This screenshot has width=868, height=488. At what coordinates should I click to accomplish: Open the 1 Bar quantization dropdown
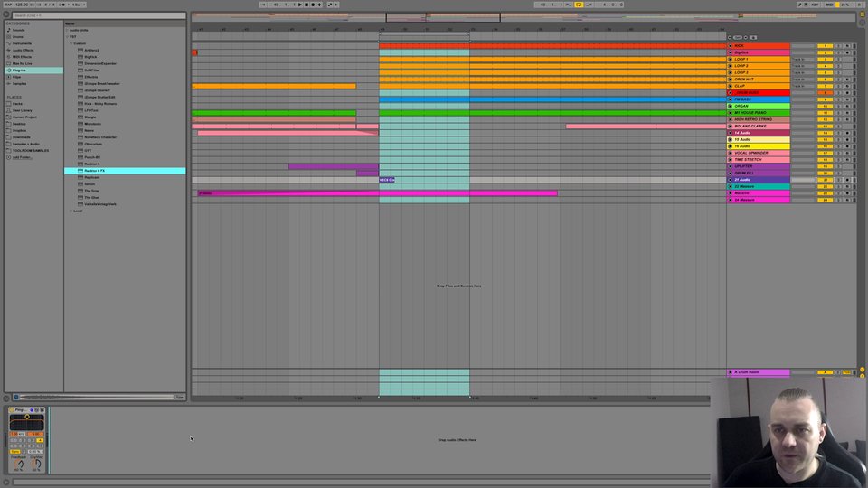tap(78, 5)
